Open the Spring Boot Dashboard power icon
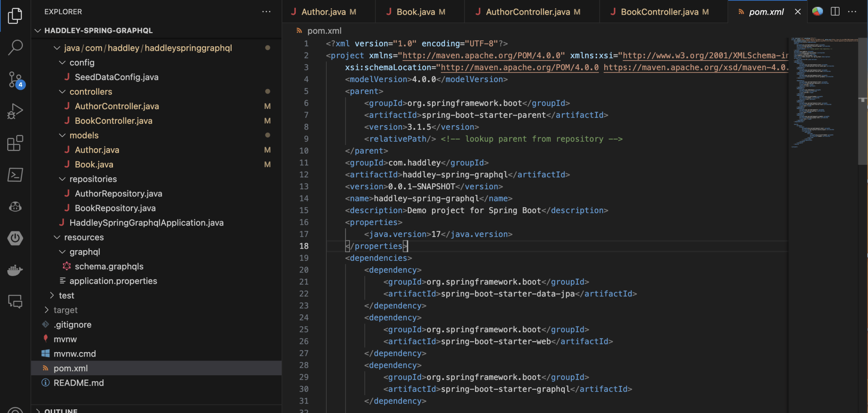 (x=15, y=238)
